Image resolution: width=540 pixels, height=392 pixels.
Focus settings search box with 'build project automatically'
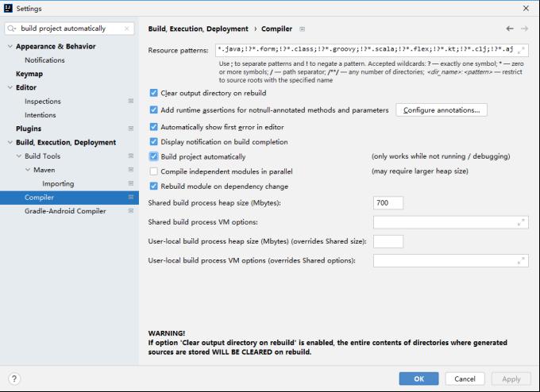[x=70, y=29]
